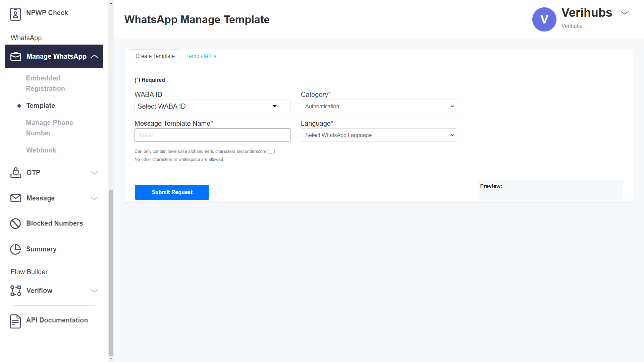This screenshot has height=362, width=644.
Task: Open the Webhook sidebar link
Action: coord(41,150)
